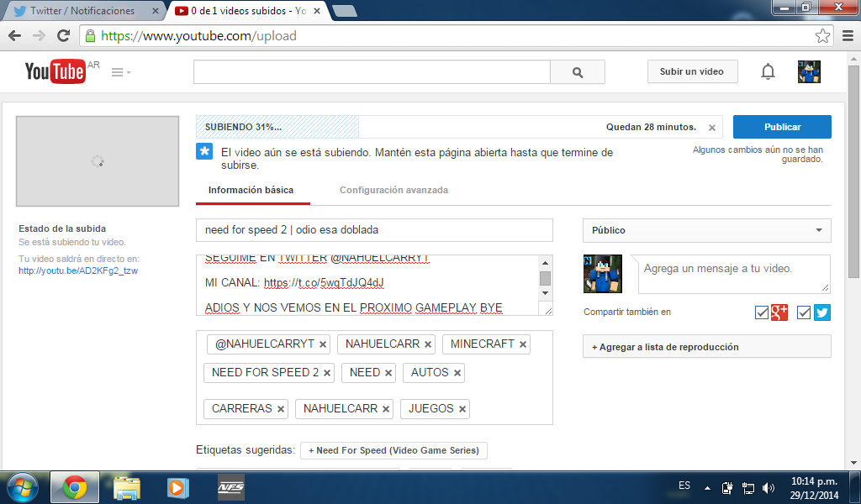The image size is (861, 504).
Task: Click the upload progress bar
Action: point(459,127)
